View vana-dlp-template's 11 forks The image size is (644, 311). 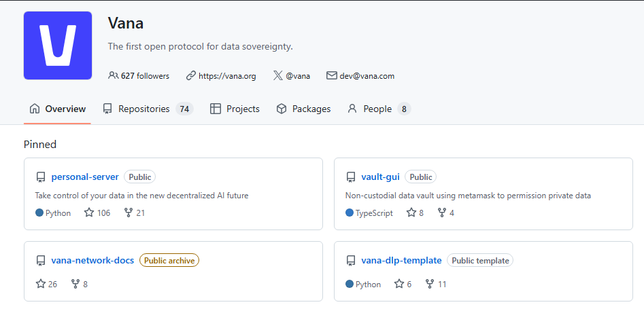click(x=436, y=284)
